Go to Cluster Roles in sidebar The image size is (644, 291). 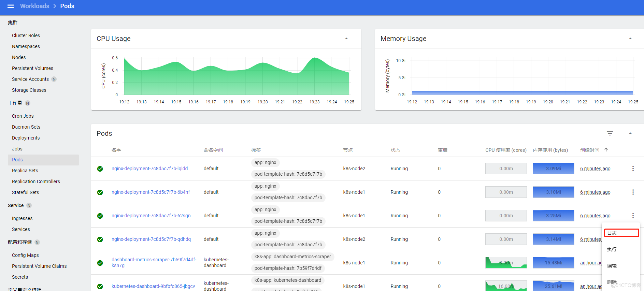[x=26, y=35]
